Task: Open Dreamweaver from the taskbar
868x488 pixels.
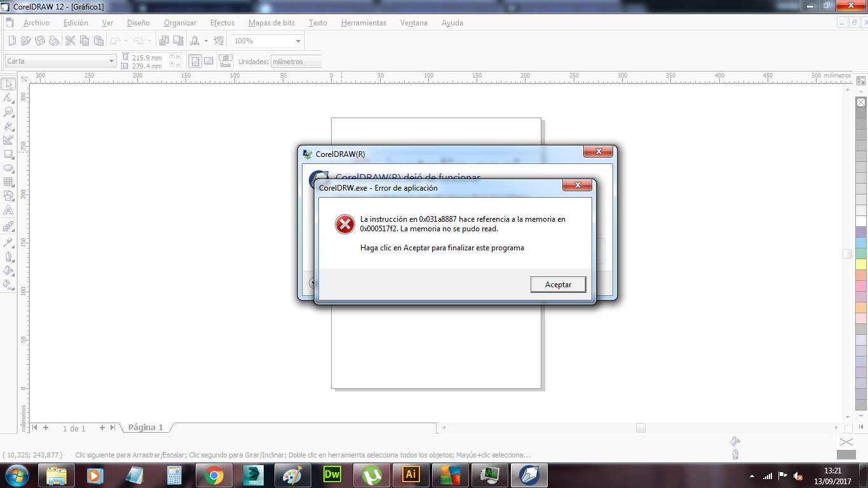Action: point(332,475)
